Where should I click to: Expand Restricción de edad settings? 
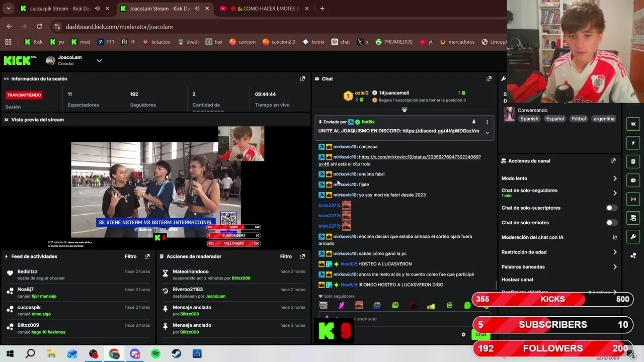(x=615, y=252)
